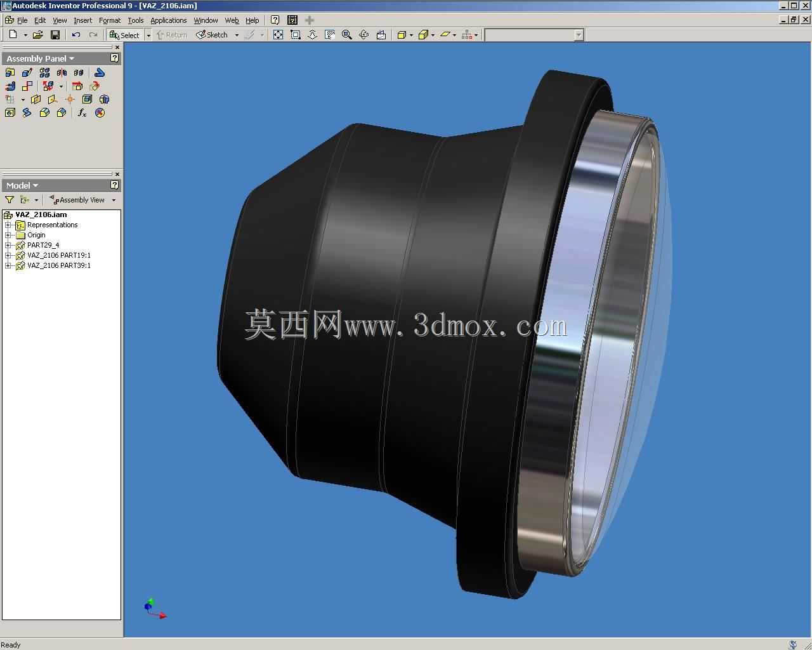The image size is (812, 650).
Task: Click the Pattern Component icon
Action: tap(44, 73)
